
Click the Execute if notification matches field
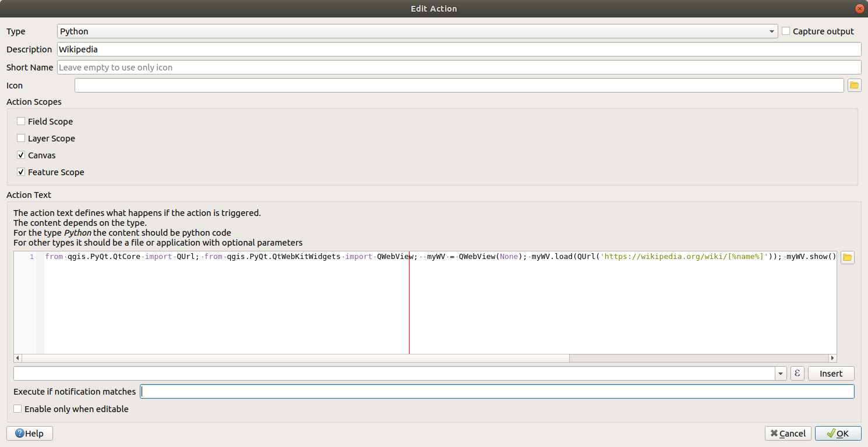(x=408, y=391)
